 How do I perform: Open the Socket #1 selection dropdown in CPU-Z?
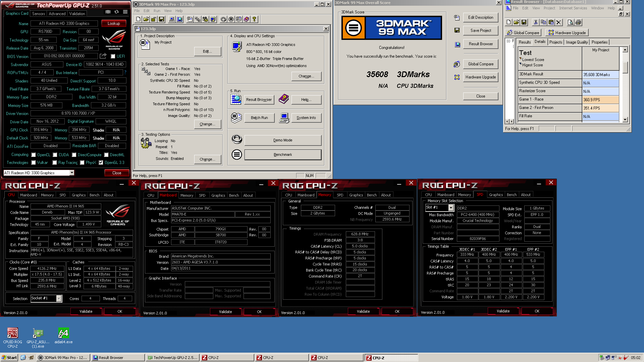coord(59,298)
